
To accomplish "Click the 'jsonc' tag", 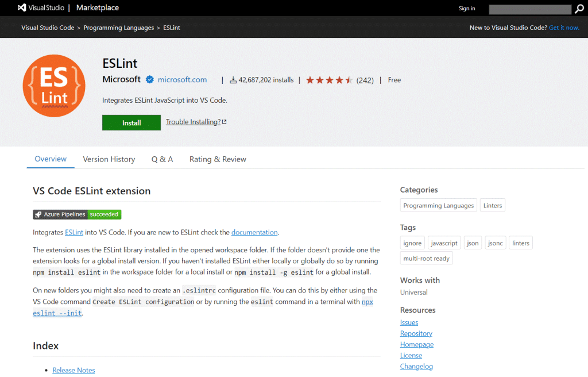I will (495, 243).
